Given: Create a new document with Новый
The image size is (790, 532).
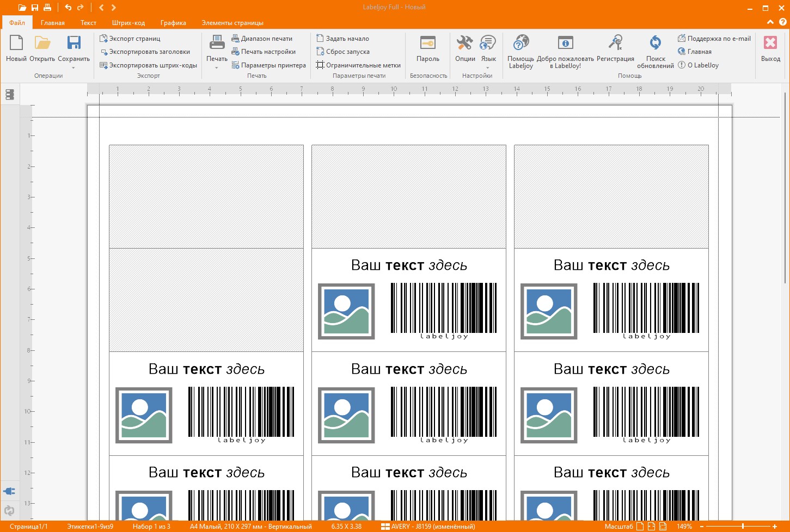Looking at the screenshot, I should click(16, 48).
